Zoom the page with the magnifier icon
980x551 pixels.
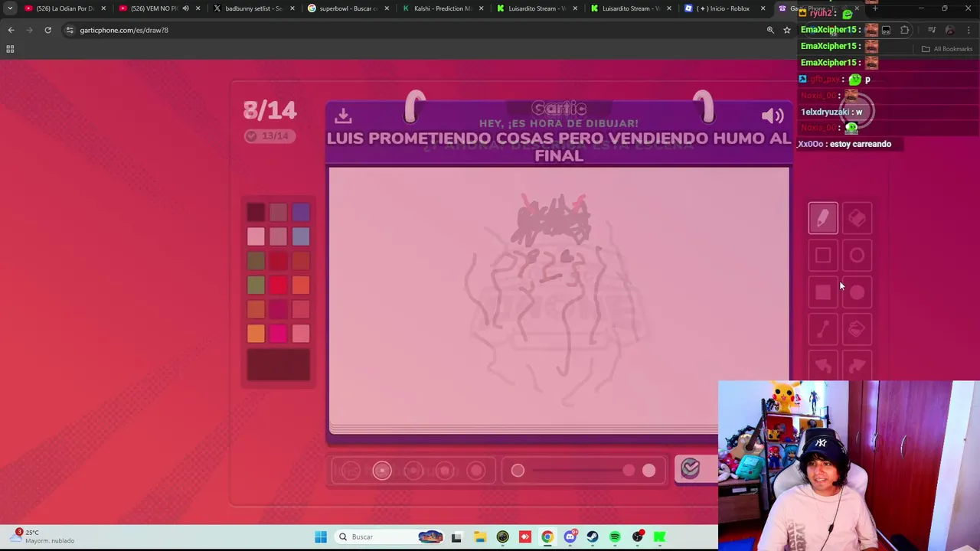pyautogui.click(x=770, y=30)
